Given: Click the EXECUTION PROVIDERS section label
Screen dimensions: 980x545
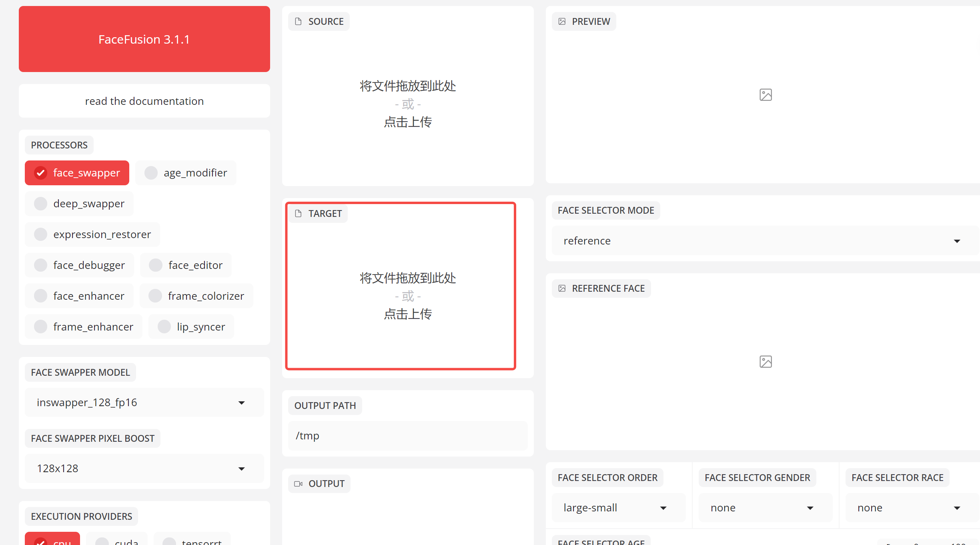Looking at the screenshot, I should 82,517.
